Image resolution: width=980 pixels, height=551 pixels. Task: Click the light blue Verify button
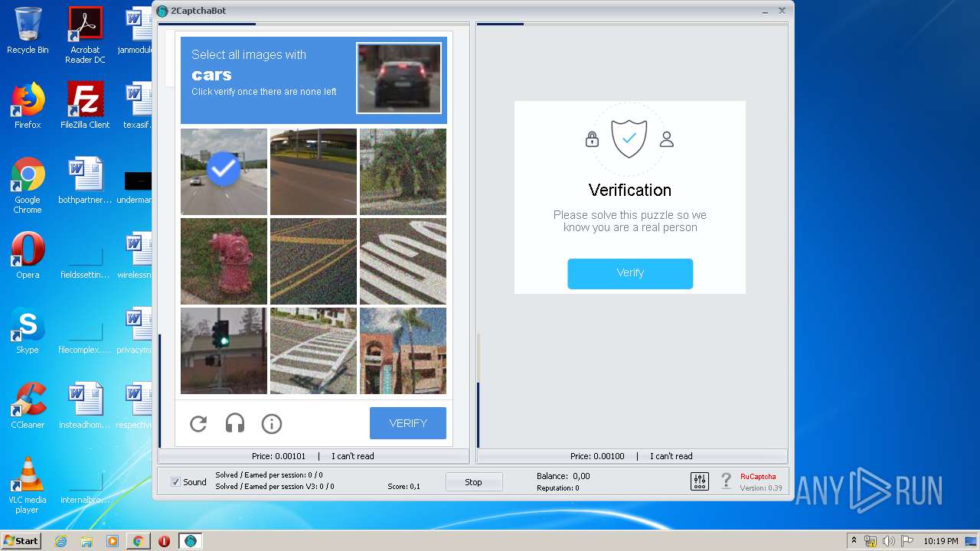(x=630, y=273)
